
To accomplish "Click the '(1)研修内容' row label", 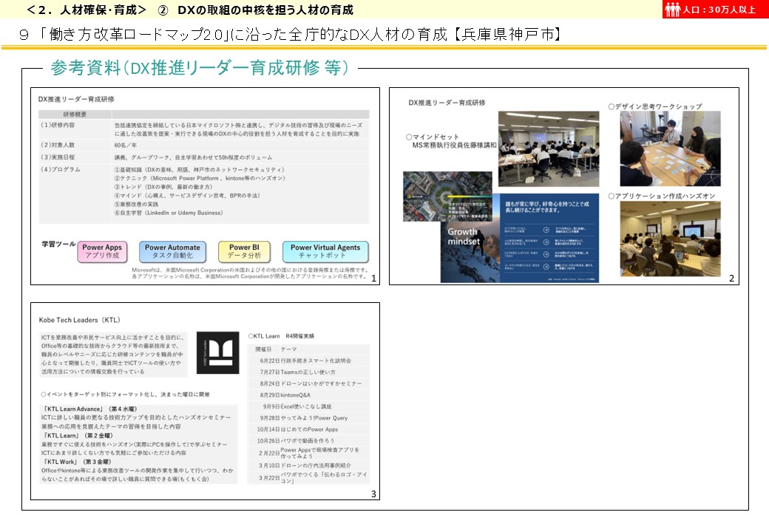I will (x=58, y=126).
